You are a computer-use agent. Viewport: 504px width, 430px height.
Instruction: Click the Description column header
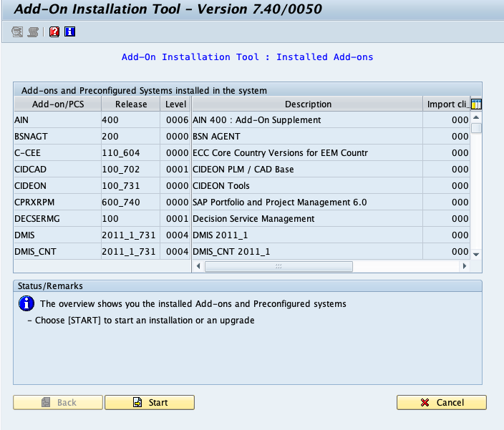pos(308,104)
